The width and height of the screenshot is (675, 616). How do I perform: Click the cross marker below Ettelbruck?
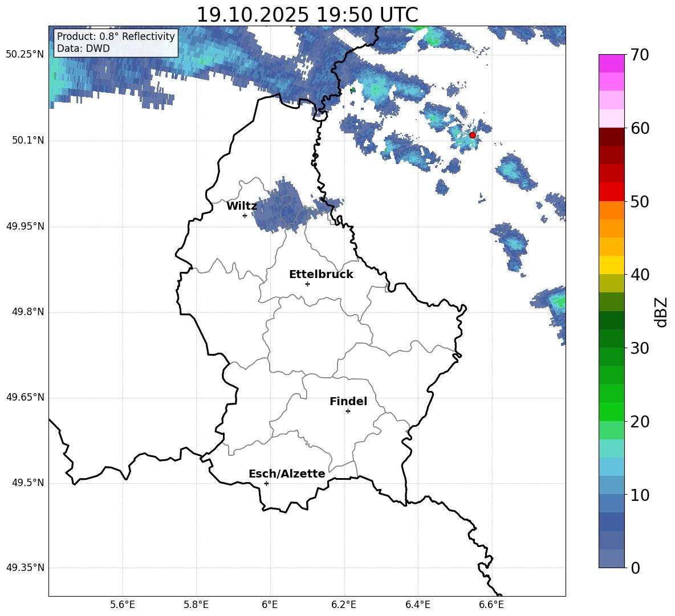307,284
